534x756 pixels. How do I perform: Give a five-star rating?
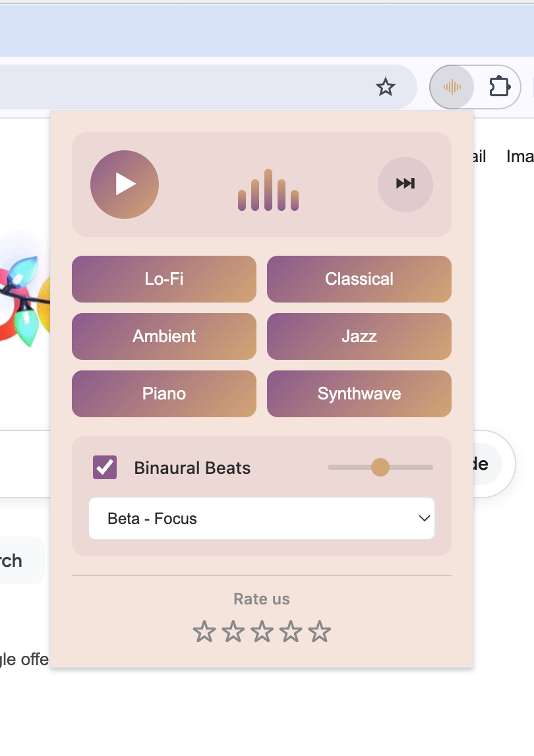point(319,631)
